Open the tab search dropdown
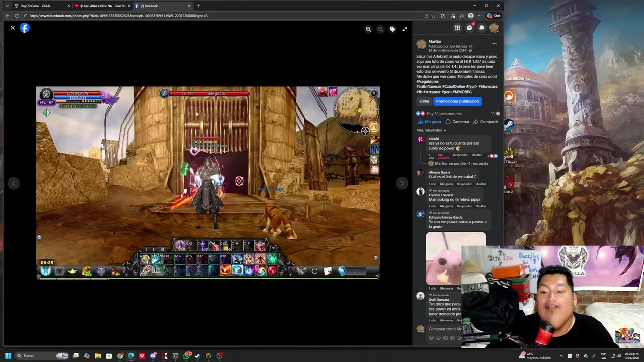The image size is (644, 362). click(7, 6)
